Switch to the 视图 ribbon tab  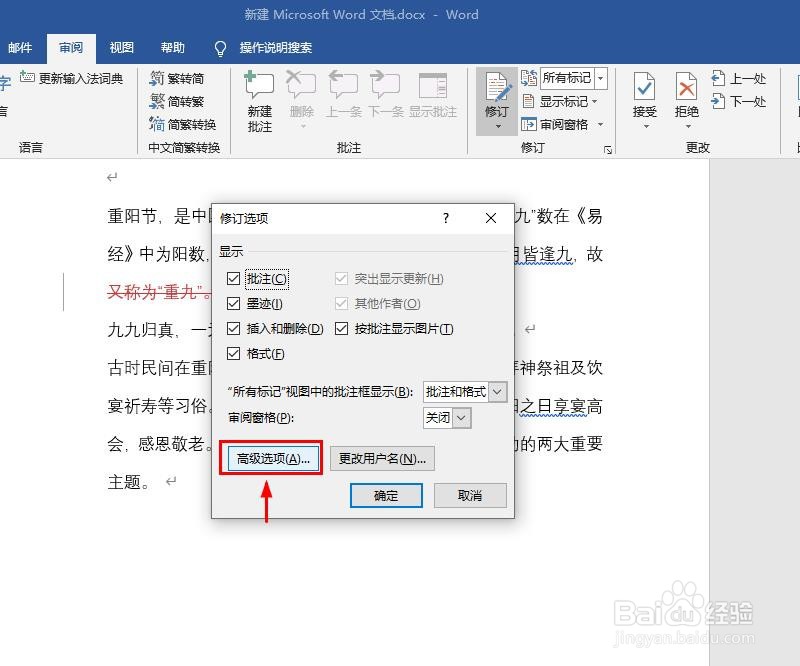[120, 47]
